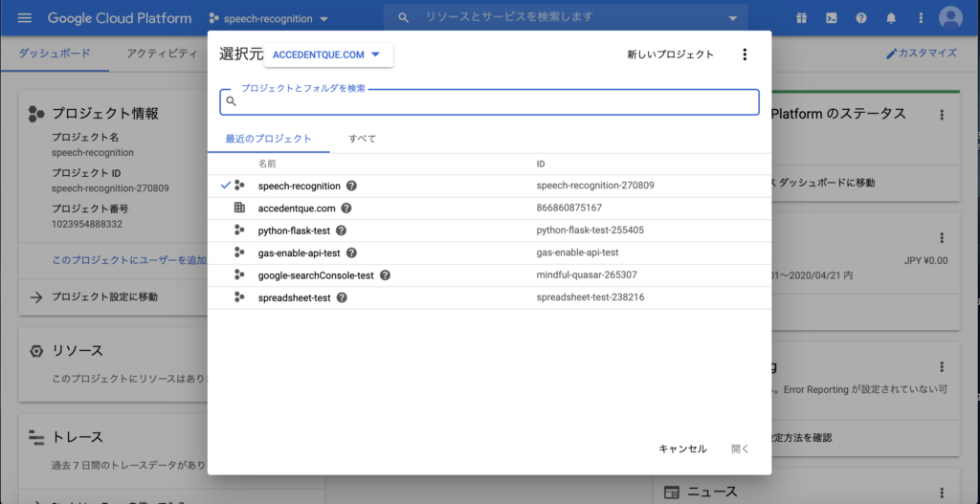Click ID mindful-quasar-265307
Image resolution: width=980 pixels, height=504 pixels.
(x=587, y=275)
